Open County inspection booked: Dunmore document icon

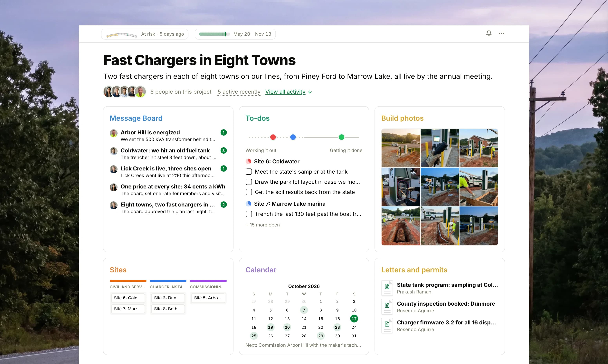tap(387, 307)
